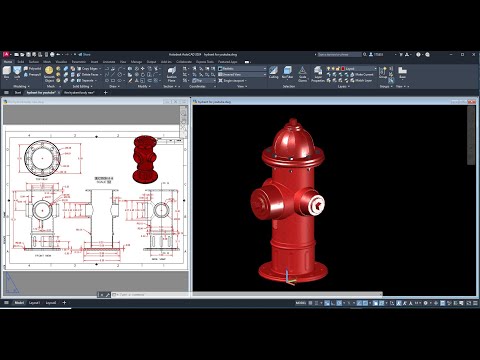The image size is (480, 360).
Task: Click the Copy Edges tool
Action: pos(88,69)
